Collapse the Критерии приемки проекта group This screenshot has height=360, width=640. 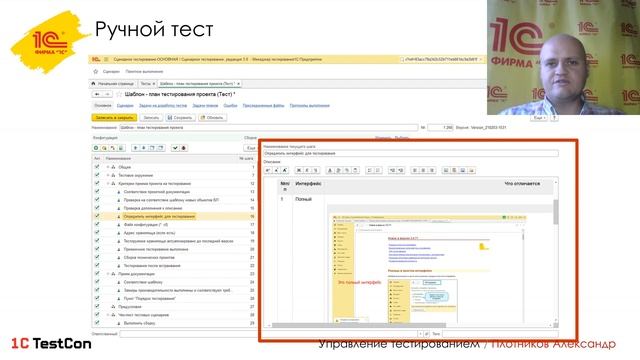click(108, 183)
